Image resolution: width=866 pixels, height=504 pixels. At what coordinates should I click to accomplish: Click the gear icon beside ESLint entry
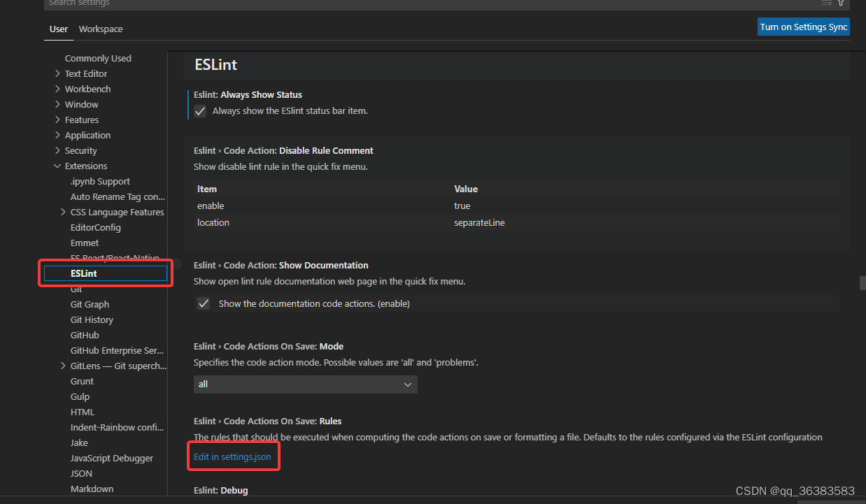click(178, 264)
